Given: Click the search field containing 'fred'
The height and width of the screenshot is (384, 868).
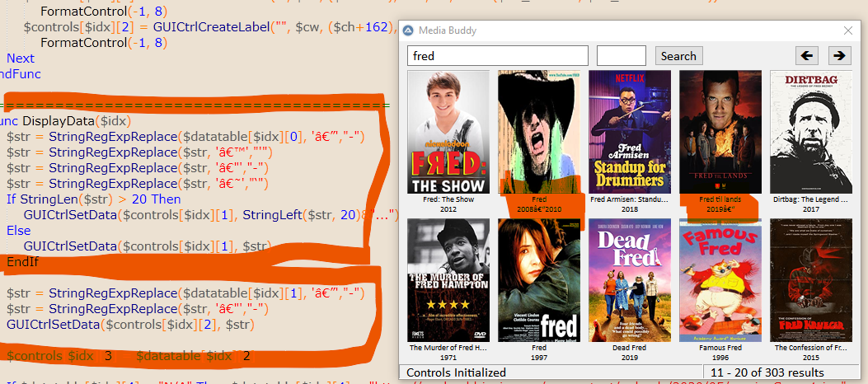Looking at the screenshot, I should pos(498,56).
